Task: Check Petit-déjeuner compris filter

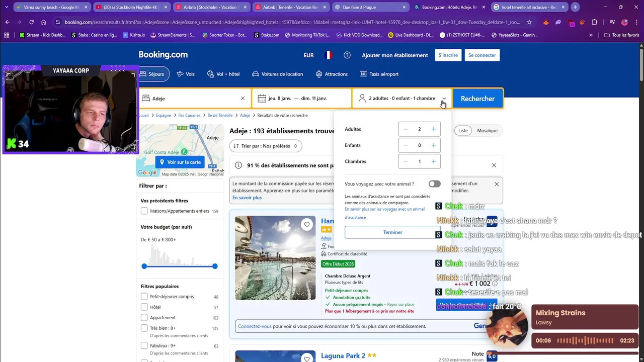Action: [x=144, y=297]
